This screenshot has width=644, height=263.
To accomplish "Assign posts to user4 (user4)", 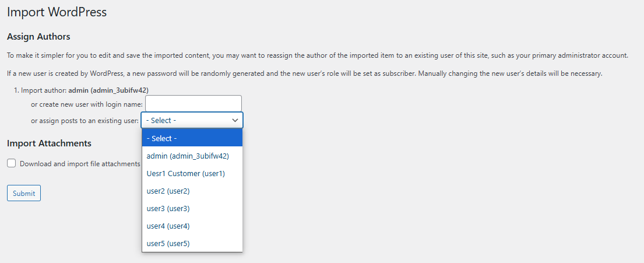I will [192, 226].
